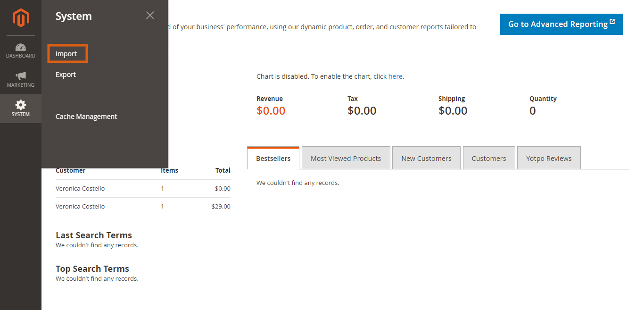The image size is (644, 310).
Task: Choose Export from the System menu
Action: [66, 75]
